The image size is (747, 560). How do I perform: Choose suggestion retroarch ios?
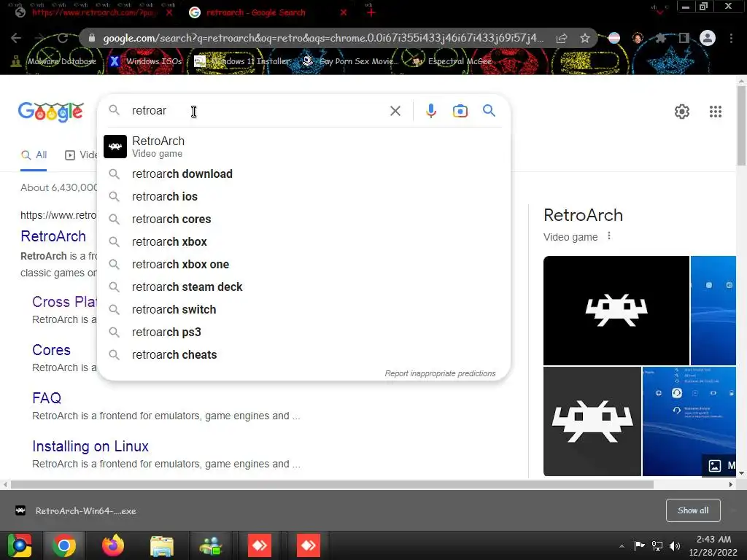[x=303, y=196]
